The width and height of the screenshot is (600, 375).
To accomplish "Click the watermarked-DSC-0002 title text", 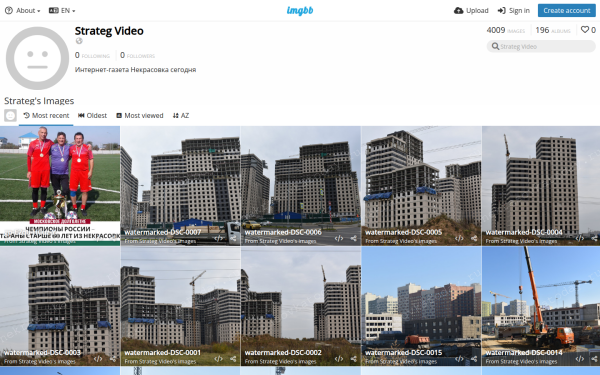I will (x=283, y=353).
